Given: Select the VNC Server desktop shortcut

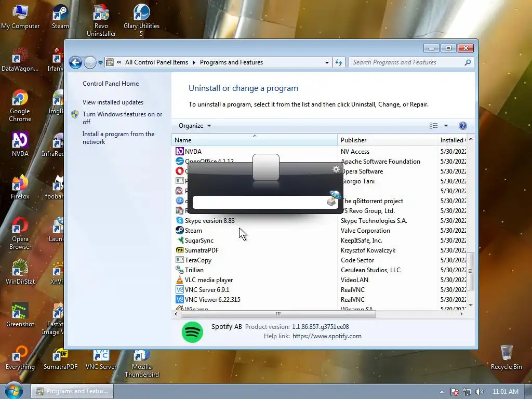Looking at the screenshot, I should click(x=101, y=360).
